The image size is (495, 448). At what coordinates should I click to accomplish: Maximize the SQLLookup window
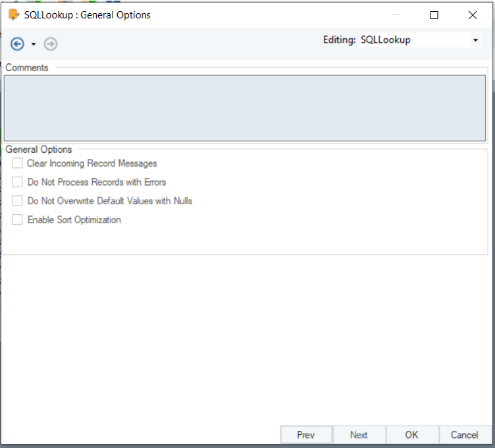[x=434, y=15]
